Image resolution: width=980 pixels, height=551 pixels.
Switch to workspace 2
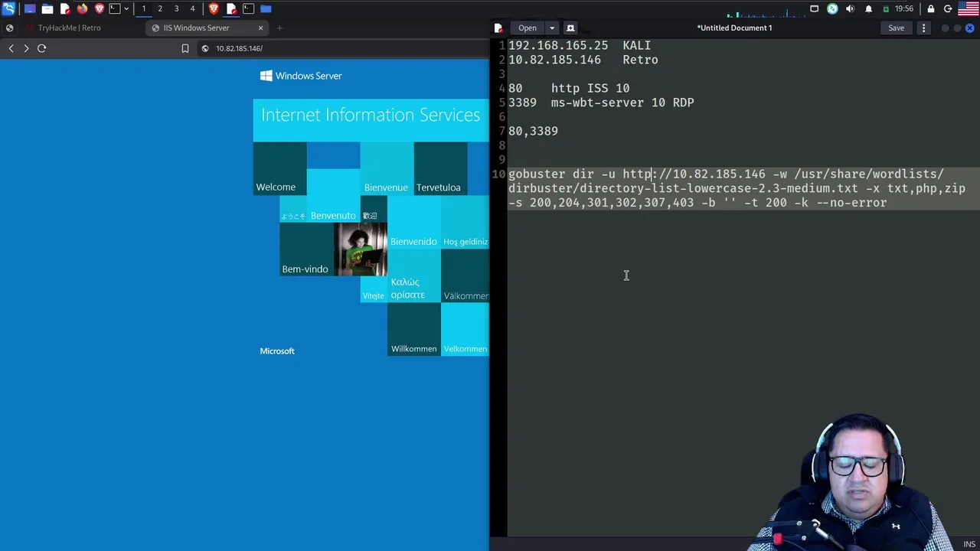click(x=160, y=8)
